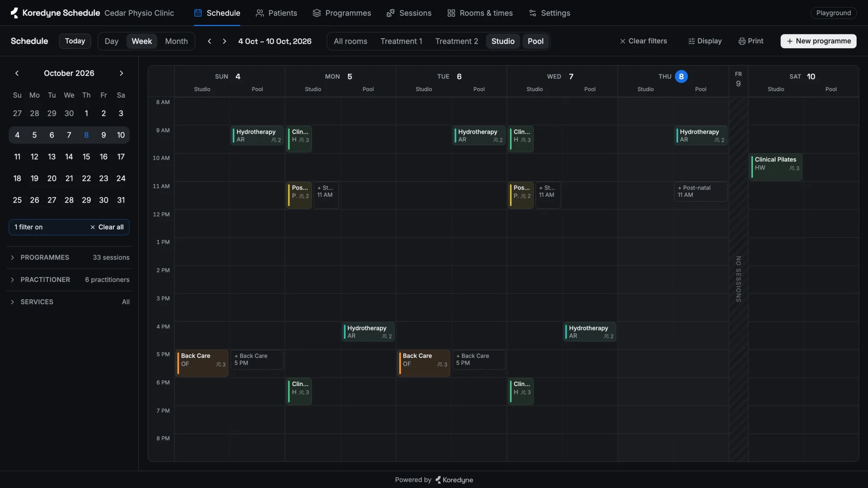Click the Thursday 8 date header
The image size is (868, 488).
(681, 76)
